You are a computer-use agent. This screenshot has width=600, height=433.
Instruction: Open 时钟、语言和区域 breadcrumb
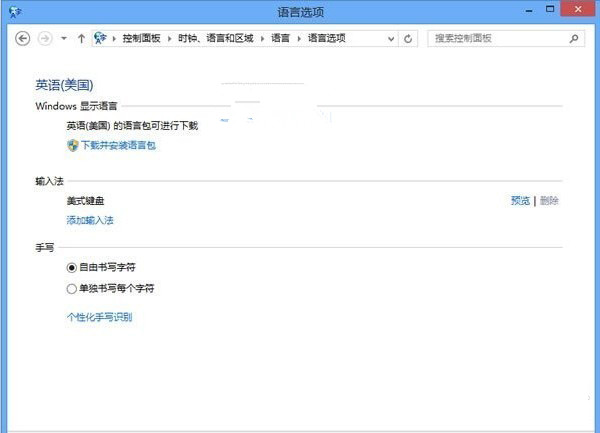215,38
